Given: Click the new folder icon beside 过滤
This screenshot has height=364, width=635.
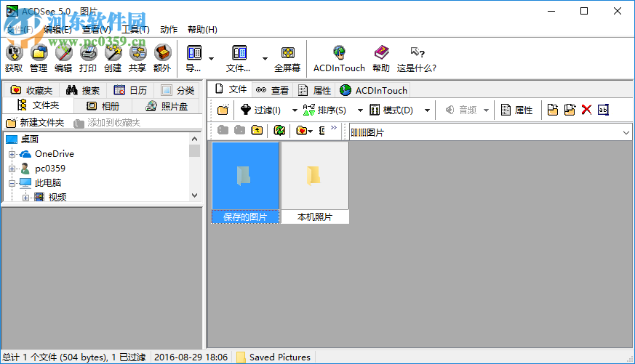Looking at the screenshot, I should pos(223,110).
